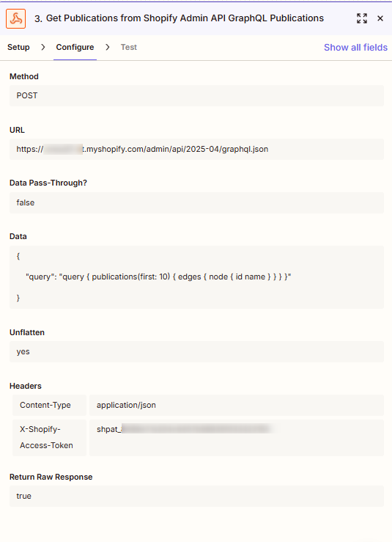Open Data Pass-Through field showing false
Screen dimensions: 392x542
click(x=196, y=203)
